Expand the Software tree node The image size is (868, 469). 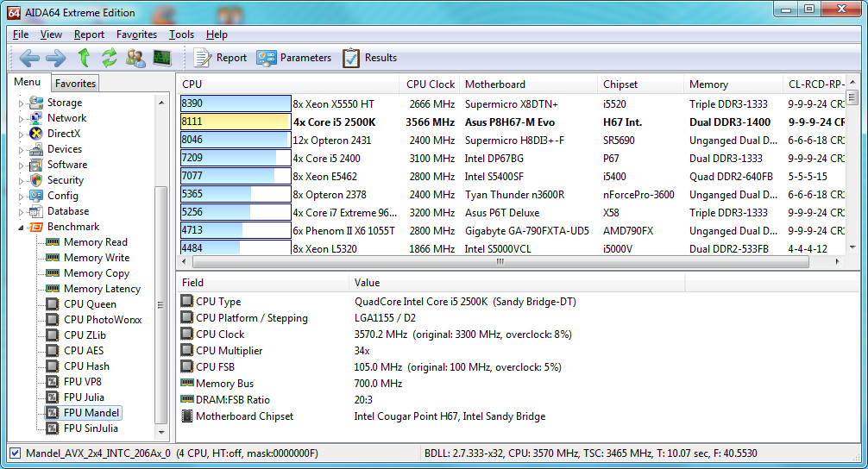click(x=21, y=166)
